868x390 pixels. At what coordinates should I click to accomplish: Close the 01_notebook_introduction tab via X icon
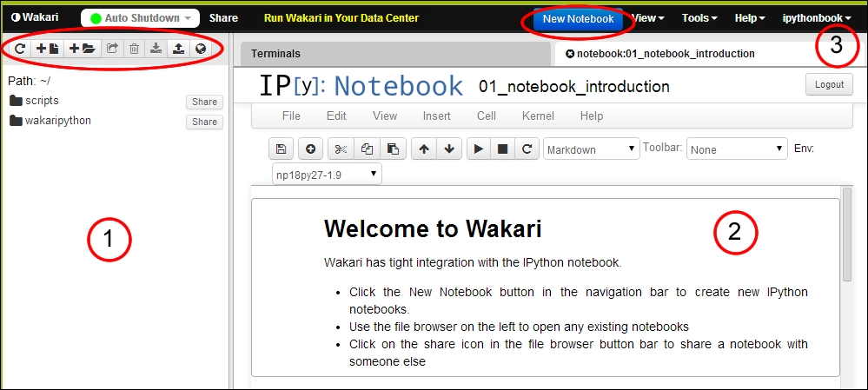click(570, 54)
